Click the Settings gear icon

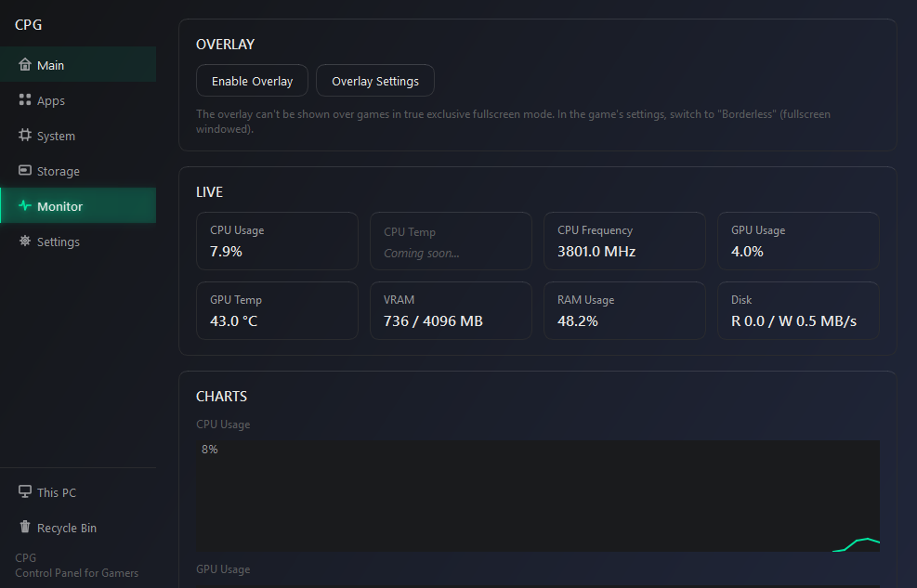pos(24,241)
